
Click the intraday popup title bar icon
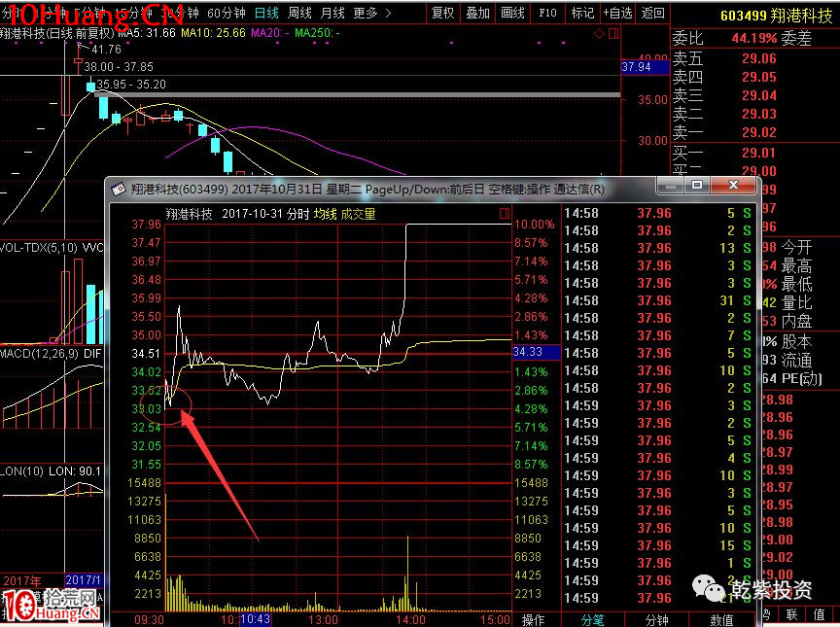[119, 189]
